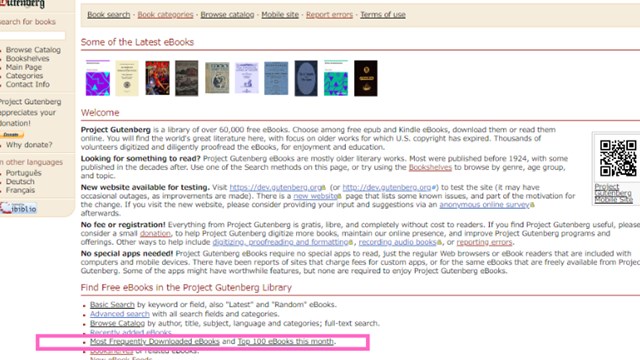The image size is (640, 360).
Task: Open the Advanced search link
Action: [120, 314]
